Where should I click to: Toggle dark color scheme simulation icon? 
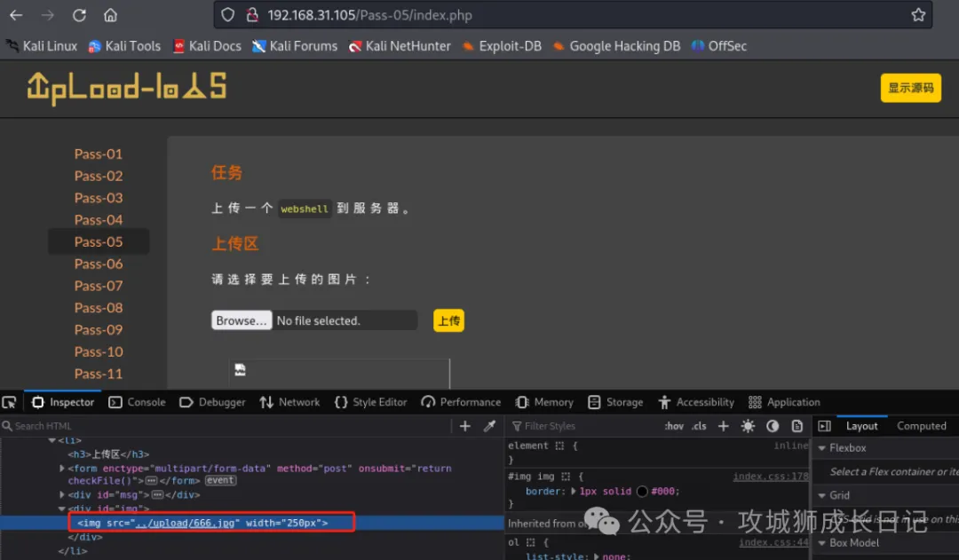[773, 426]
